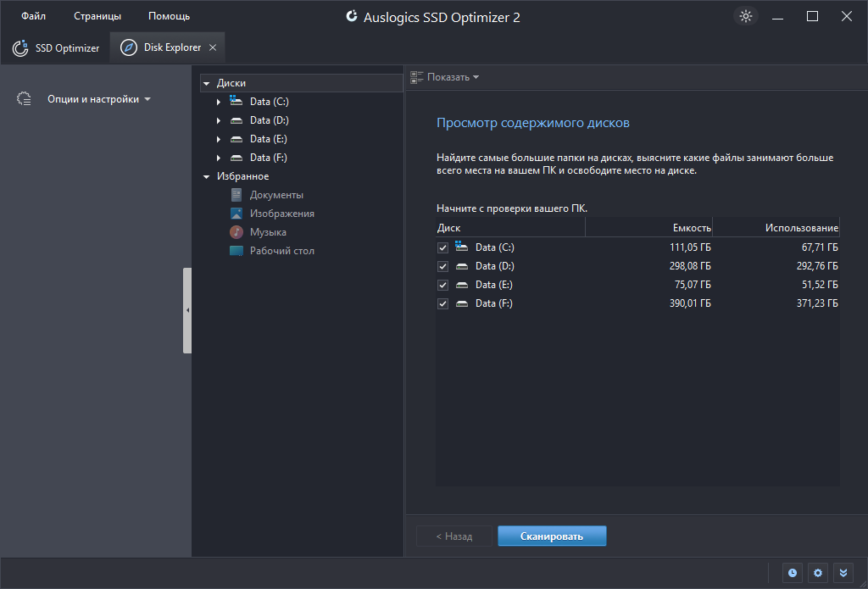
Task: Open the settings gear icon in status bar
Action: click(818, 573)
